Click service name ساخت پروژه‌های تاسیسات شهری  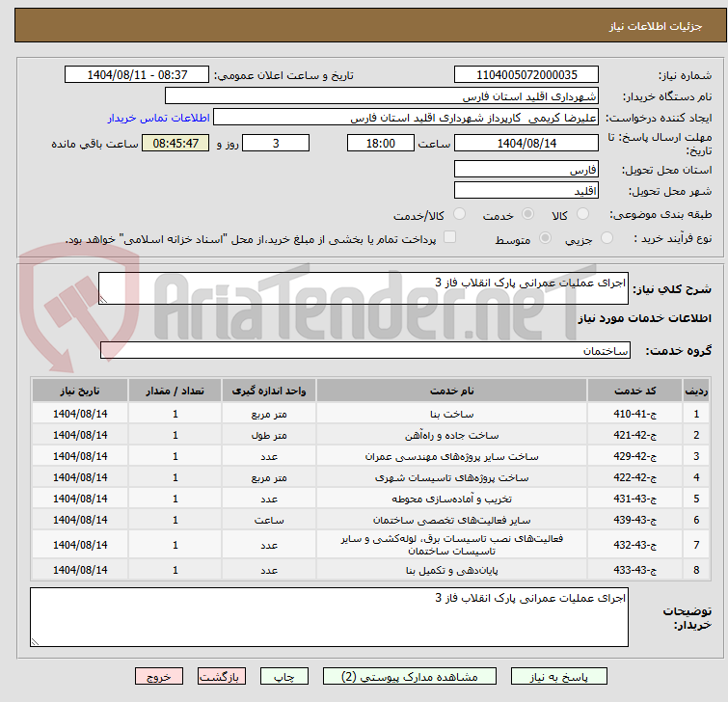pyautogui.click(x=452, y=477)
